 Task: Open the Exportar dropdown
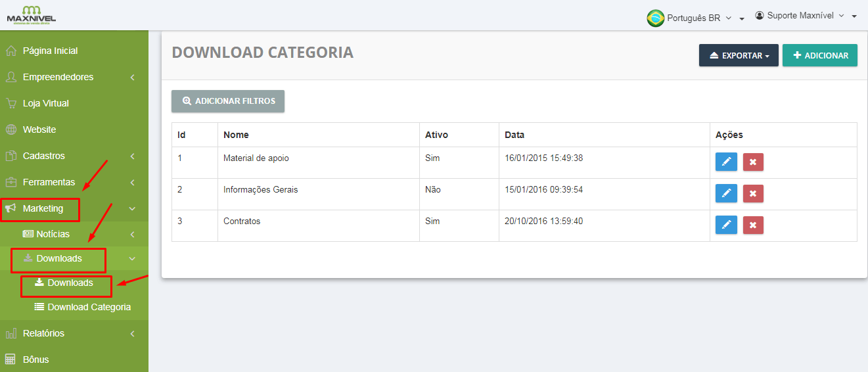click(739, 56)
